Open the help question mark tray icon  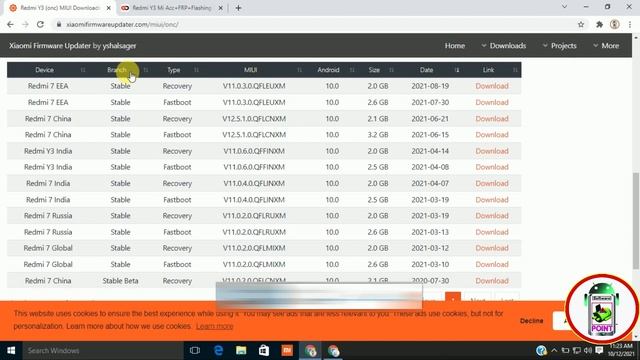click(541, 351)
